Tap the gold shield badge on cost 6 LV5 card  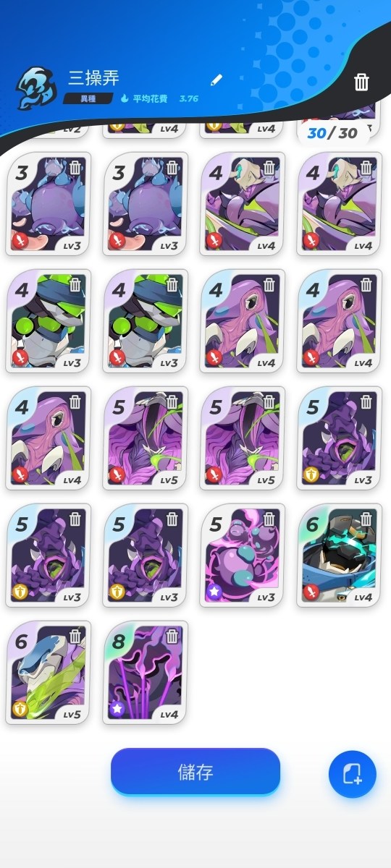(x=21, y=710)
